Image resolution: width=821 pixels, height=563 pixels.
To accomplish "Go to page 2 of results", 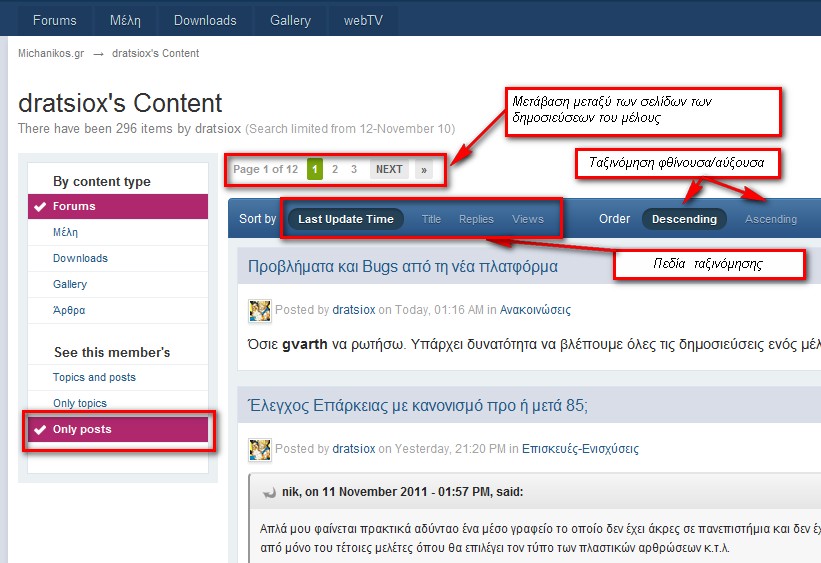I will (x=335, y=169).
